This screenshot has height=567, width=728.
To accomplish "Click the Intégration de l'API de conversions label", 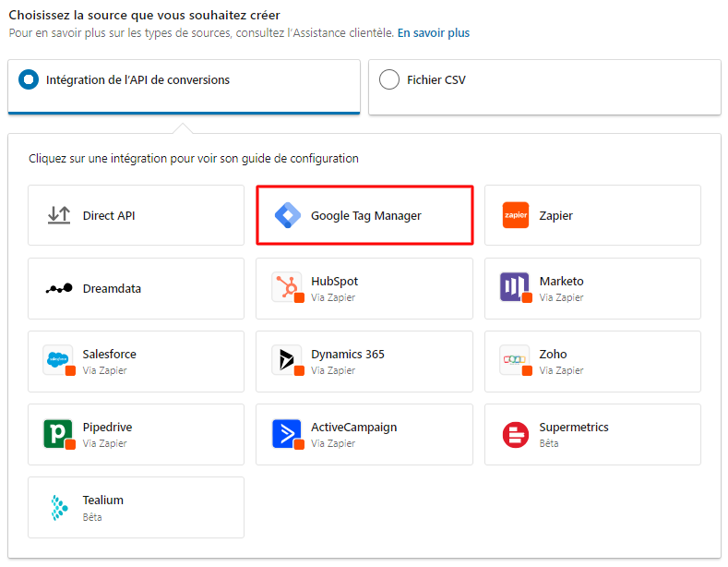I will coord(137,80).
